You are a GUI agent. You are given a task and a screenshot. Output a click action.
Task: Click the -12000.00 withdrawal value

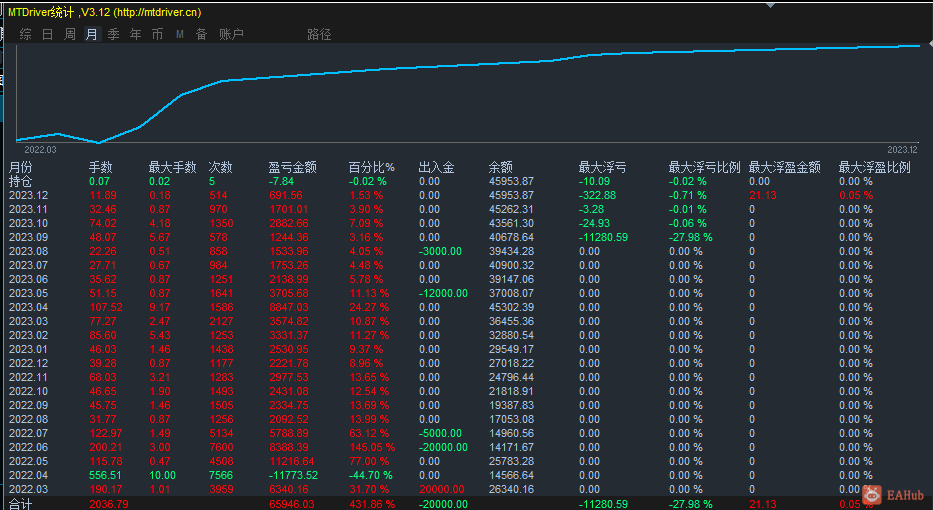443,293
